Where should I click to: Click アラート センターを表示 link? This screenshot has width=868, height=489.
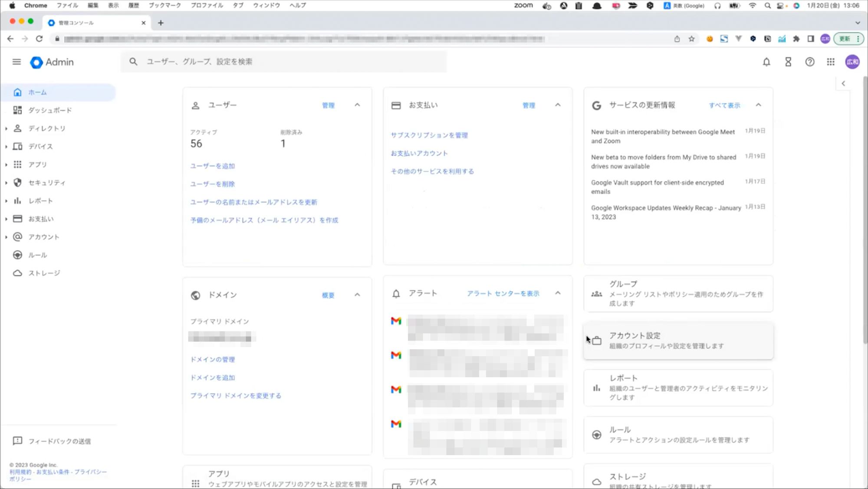point(503,294)
